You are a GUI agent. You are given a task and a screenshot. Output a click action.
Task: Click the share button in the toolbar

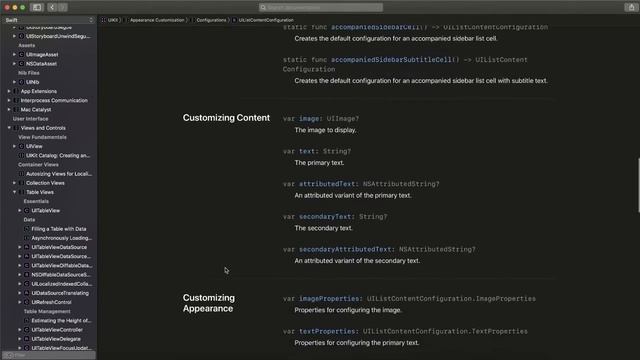pyautogui.click(x=631, y=7)
